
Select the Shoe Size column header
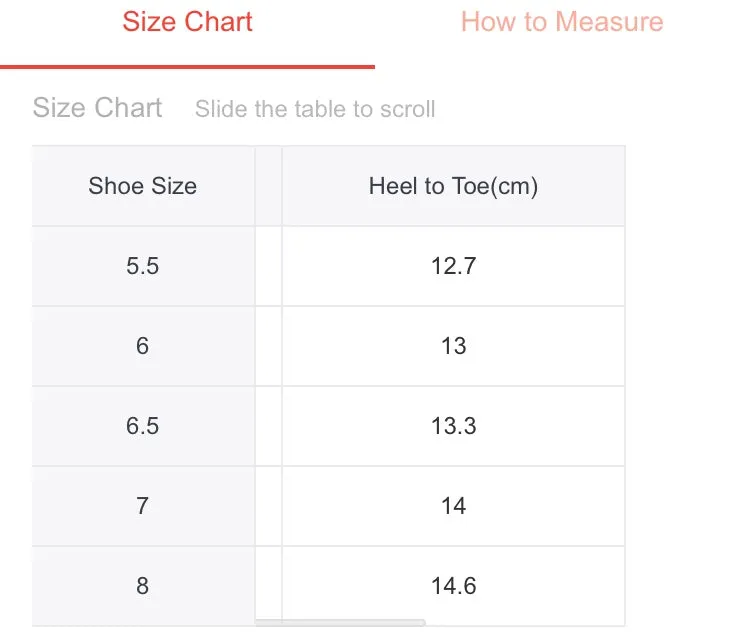143,186
